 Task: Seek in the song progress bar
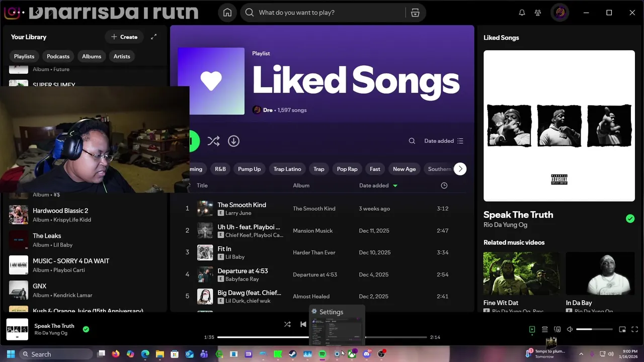(x=322, y=337)
